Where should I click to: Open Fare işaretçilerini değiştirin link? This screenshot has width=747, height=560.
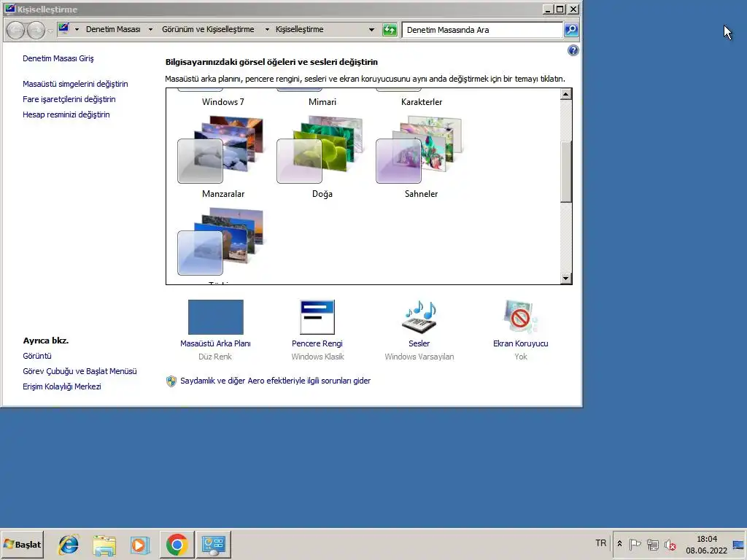pyautogui.click(x=69, y=99)
